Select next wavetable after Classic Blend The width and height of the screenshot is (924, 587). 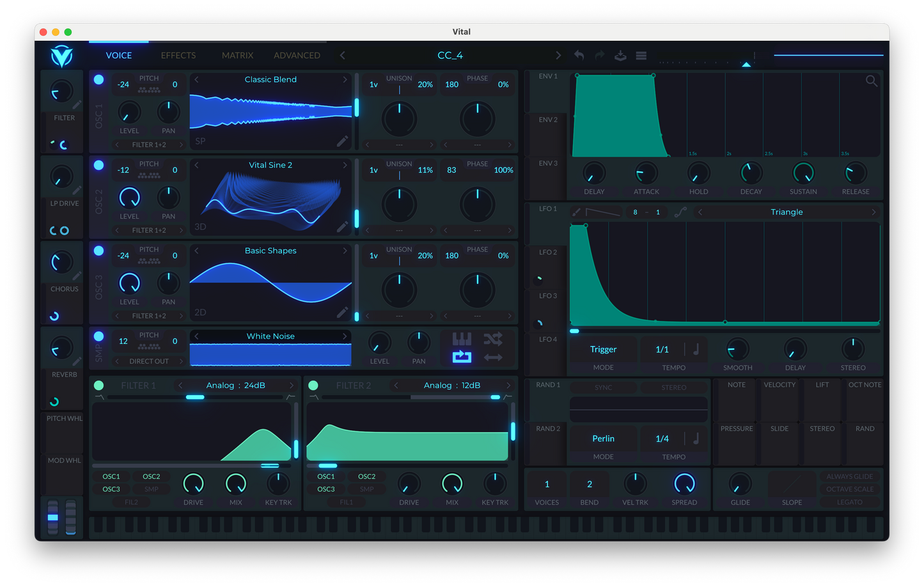pos(345,80)
